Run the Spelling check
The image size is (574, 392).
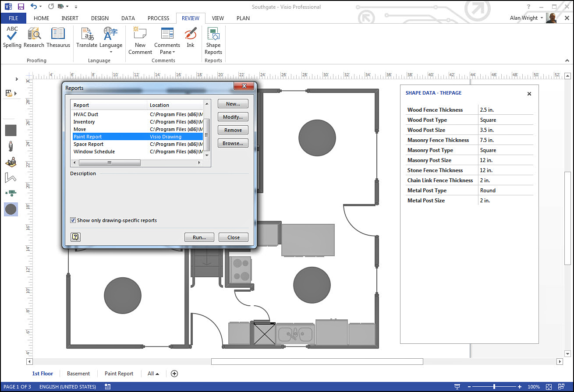tap(12, 37)
